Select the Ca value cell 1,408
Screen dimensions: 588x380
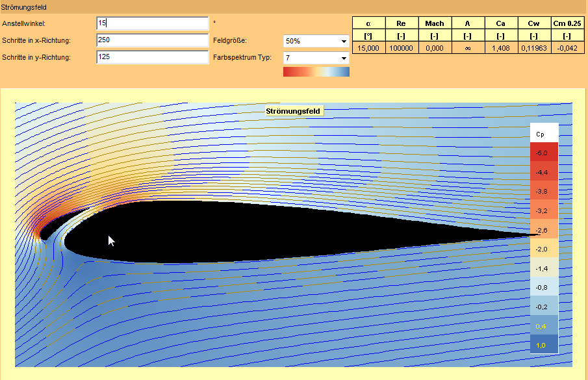pos(500,47)
